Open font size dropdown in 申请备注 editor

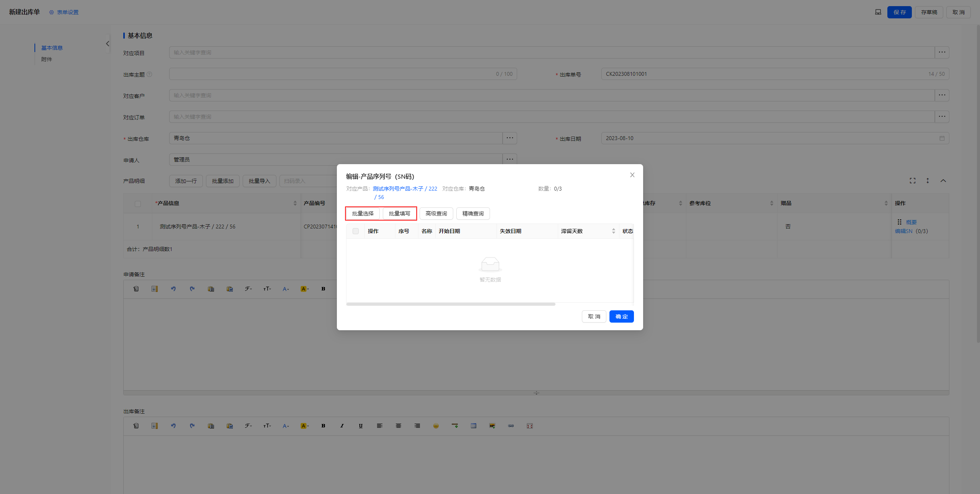(267, 289)
